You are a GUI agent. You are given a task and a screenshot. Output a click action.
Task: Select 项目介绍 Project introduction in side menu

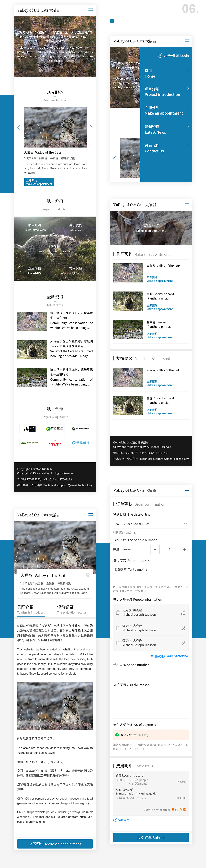(x=162, y=92)
